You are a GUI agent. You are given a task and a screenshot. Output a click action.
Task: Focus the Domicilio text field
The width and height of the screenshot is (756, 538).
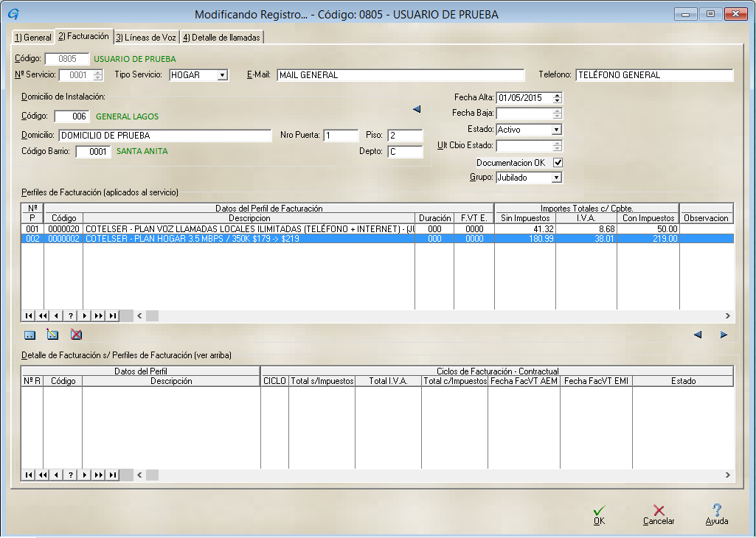tap(165, 136)
